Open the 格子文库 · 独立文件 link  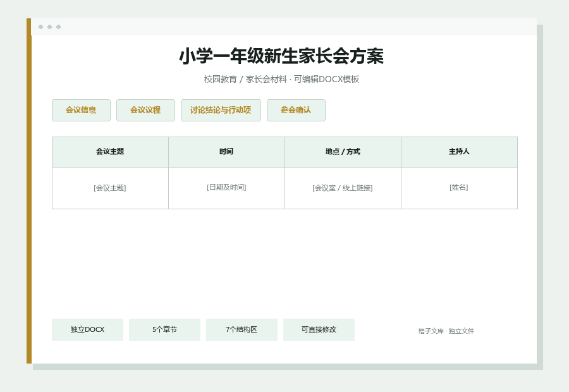pos(446,331)
